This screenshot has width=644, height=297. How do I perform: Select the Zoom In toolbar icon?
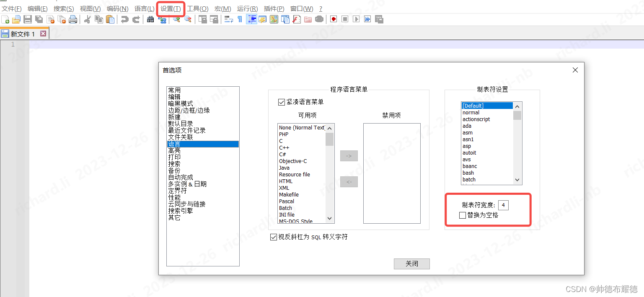[x=175, y=19]
